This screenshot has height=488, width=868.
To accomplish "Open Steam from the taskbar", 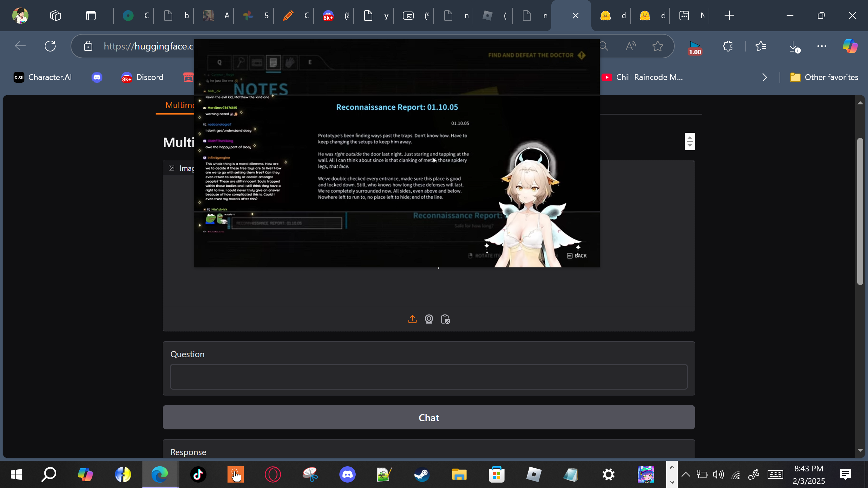I will (422, 474).
